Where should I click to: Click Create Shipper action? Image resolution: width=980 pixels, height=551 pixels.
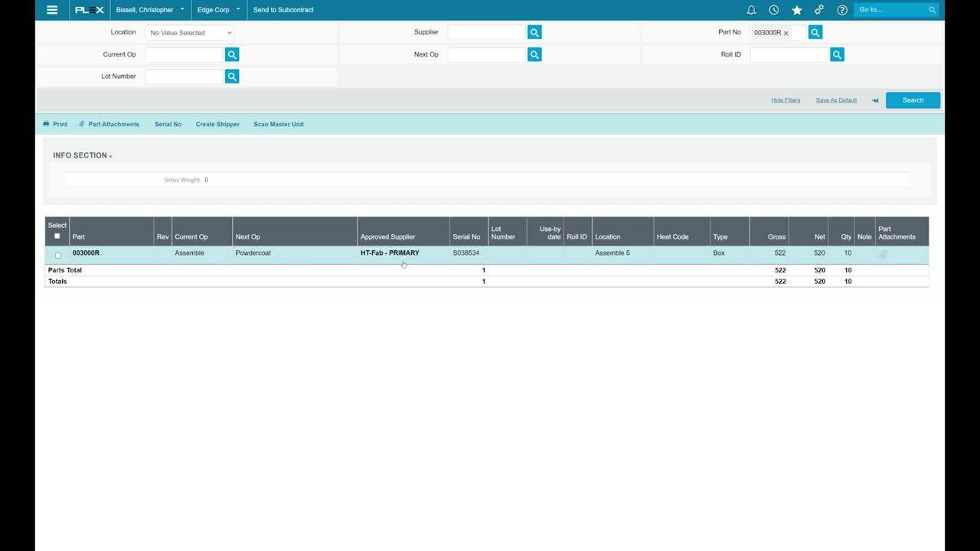click(x=217, y=124)
